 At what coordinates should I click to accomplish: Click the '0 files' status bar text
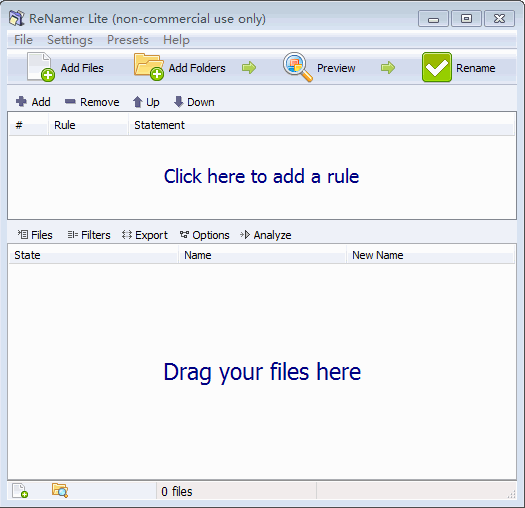coord(177,492)
